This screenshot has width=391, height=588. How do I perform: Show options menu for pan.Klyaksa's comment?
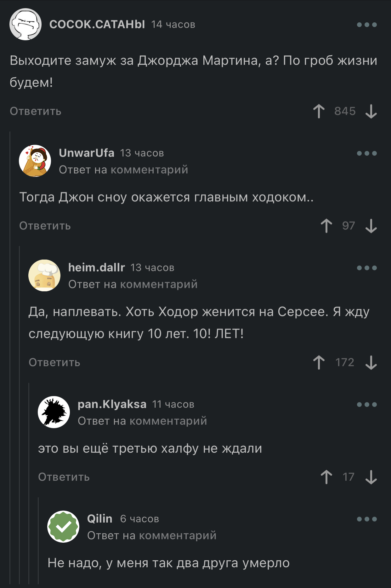(x=367, y=404)
